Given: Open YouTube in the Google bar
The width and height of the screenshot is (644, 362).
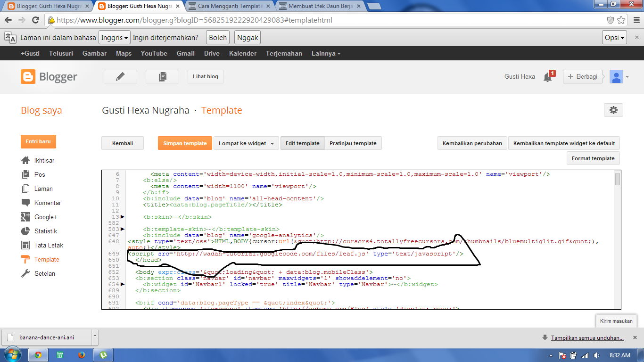Looking at the screenshot, I should point(154,53).
